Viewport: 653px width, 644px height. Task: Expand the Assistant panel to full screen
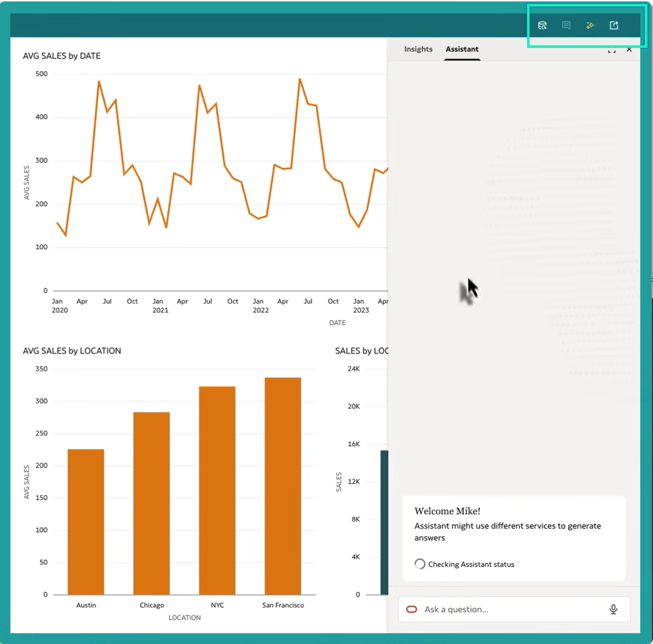(x=612, y=50)
